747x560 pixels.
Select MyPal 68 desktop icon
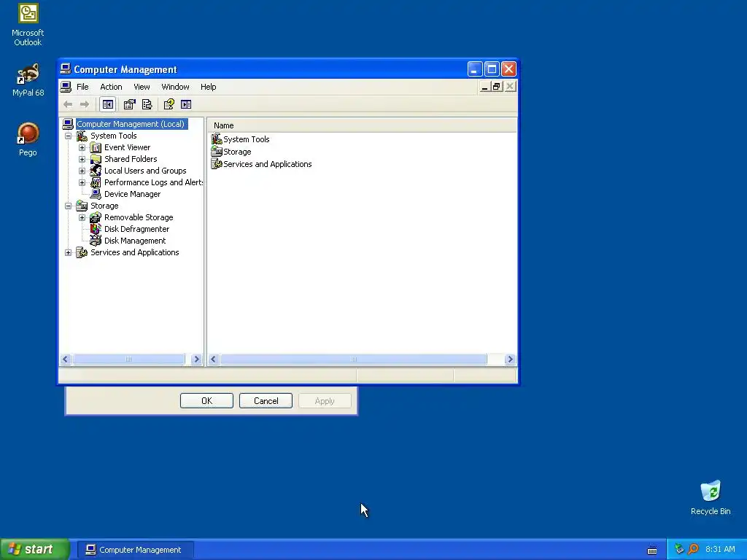coord(28,80)
